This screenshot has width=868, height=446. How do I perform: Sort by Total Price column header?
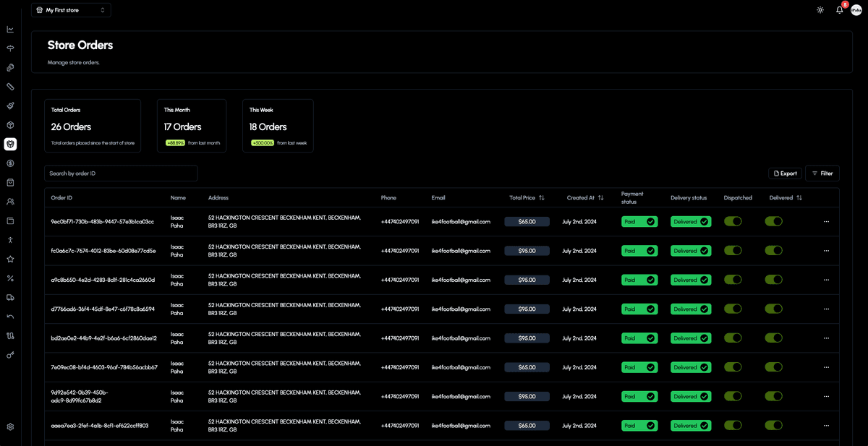[x=527, y=197]
